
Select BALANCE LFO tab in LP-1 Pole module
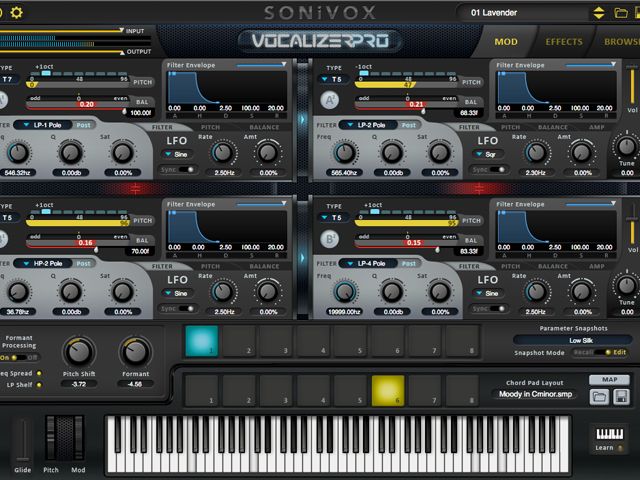[264, 127]
